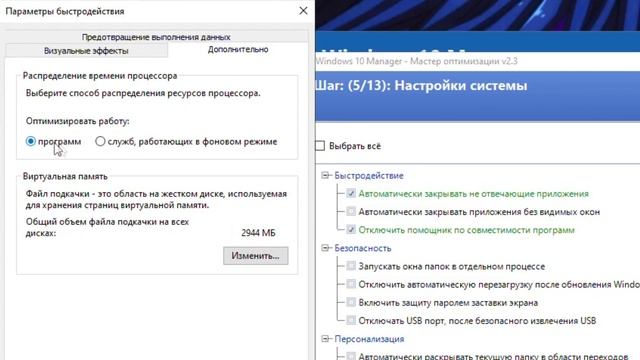Uncheck Автоматически закрывать не отвечающие приложения
The width and height of the screenshot is (640, 360).
[x=351, y=193]
